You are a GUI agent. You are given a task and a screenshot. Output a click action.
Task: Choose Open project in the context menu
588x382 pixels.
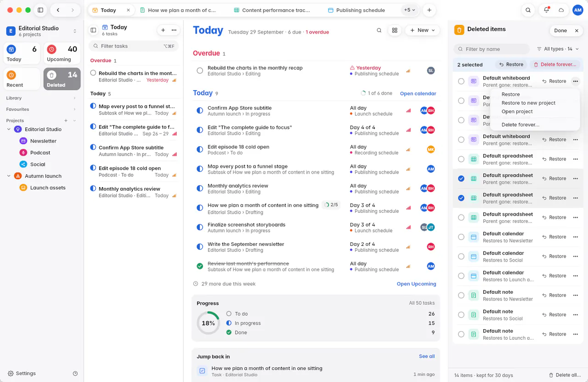point(517,112)
